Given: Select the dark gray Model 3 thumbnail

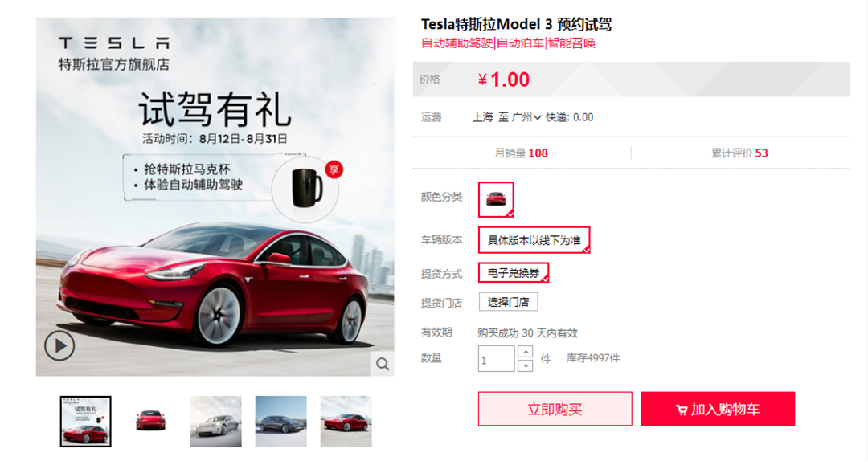Looking at the screenshot, I should (280, 422).
